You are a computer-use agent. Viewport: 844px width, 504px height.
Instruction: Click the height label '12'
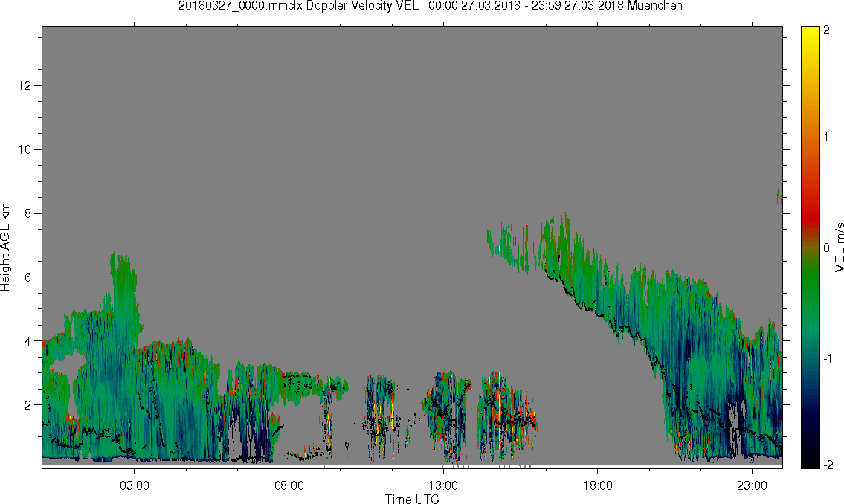pos(25,86)
